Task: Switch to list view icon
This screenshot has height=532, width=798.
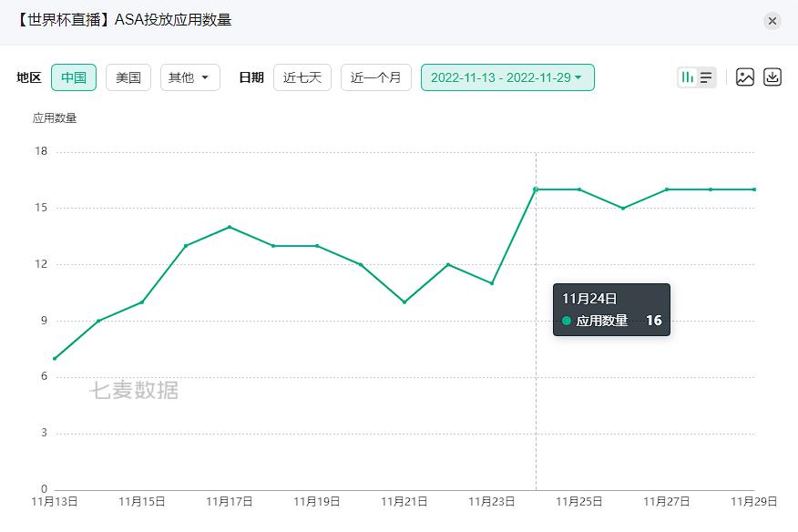Action: [706, 77]
